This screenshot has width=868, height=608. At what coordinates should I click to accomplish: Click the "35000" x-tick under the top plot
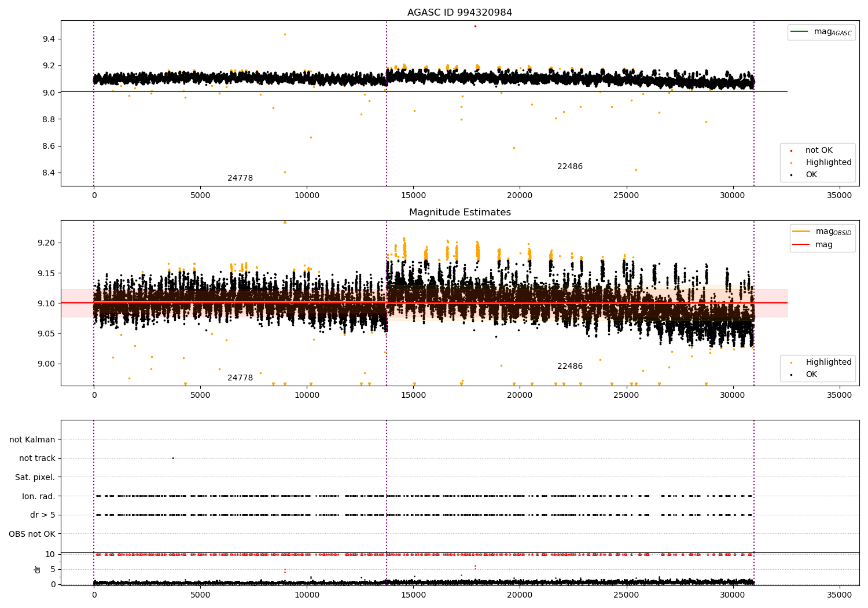coord(839,196)
